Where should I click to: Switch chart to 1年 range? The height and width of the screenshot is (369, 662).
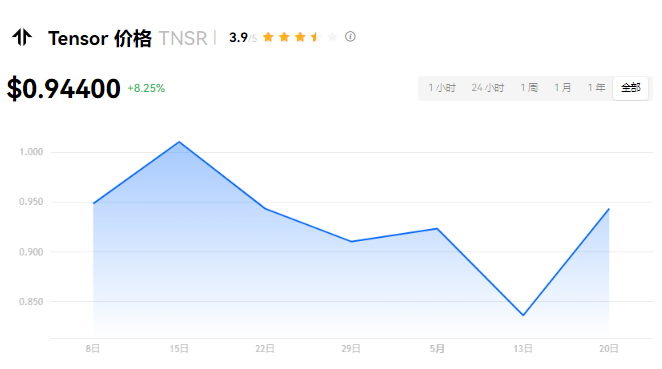coord(597,88)
